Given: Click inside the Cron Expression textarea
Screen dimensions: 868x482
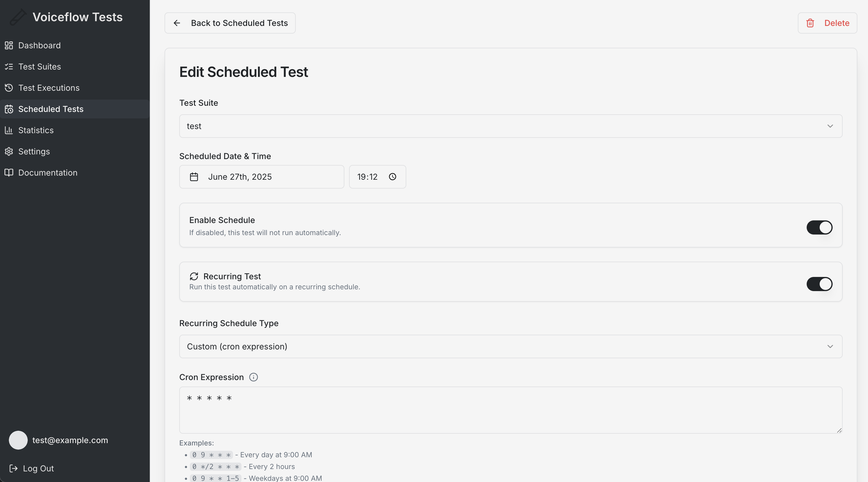Looking at the screenshot, I should tap(511, 410).
